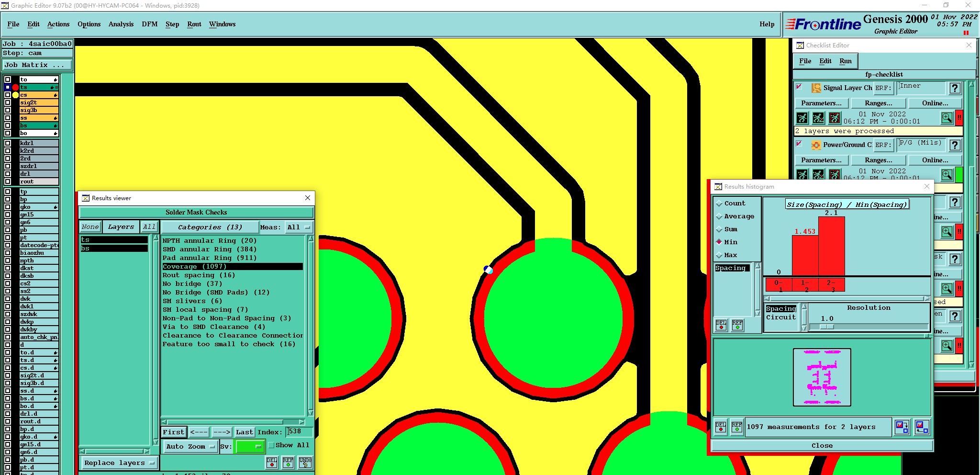Open Meas All dropdown
980x475 pixels.
[x=298, y=227]
